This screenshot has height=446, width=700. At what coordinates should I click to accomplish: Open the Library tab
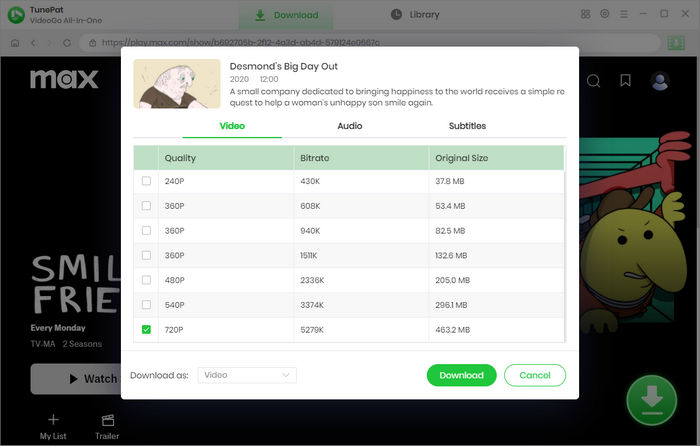point(414,15)
